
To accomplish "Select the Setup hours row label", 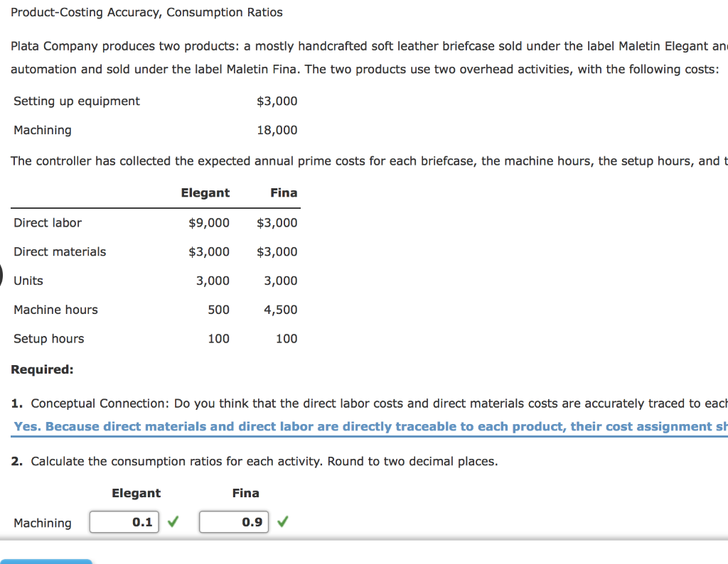I will point(48,339).
